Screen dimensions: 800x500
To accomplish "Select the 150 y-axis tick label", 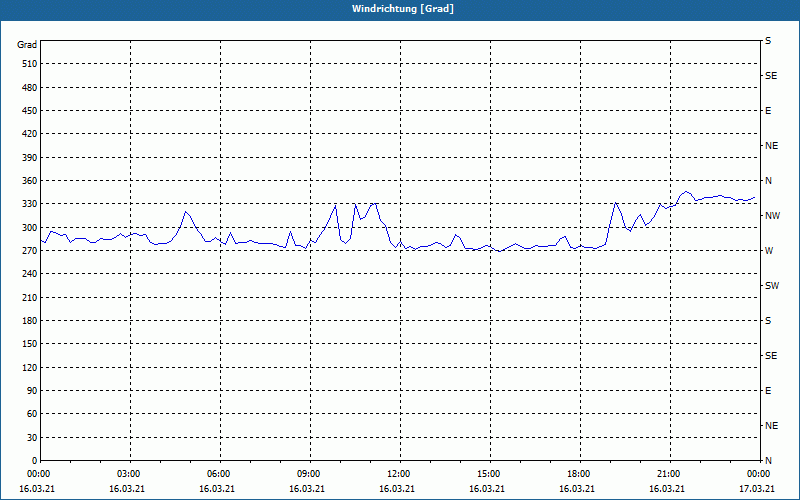I will (30, 344).
